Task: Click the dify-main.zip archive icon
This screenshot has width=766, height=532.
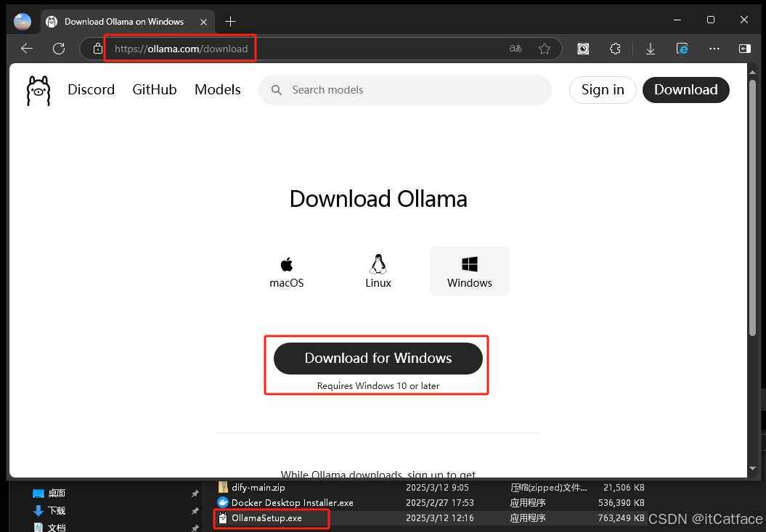Action: pos(223,487)
